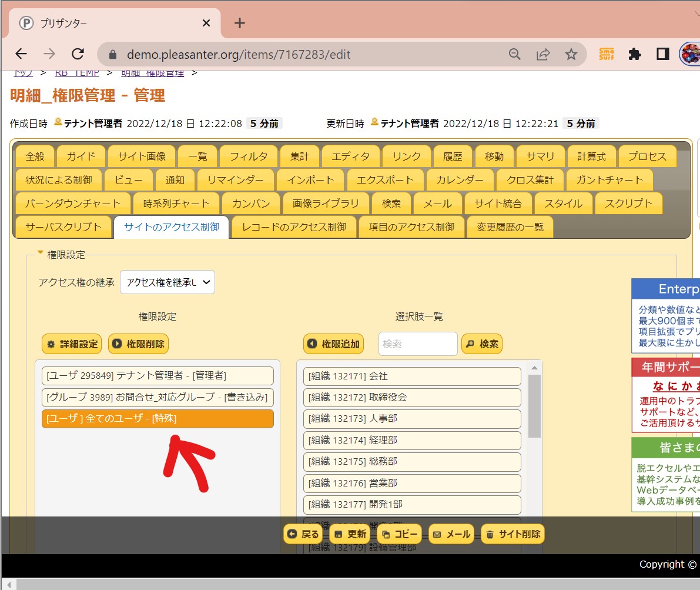Open a new browser tab
The height and width of the screenshot is (590, 700).
coord(239,23)
